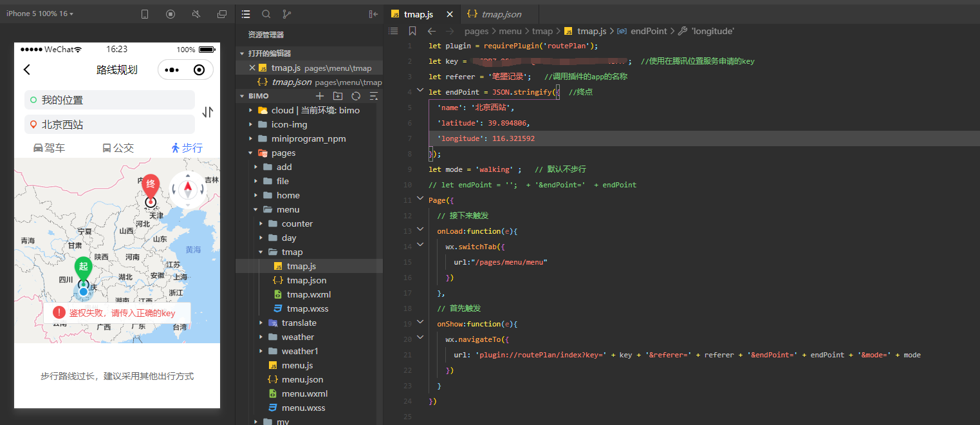Select the 公交 transit mode tab

tap(118, 147)
